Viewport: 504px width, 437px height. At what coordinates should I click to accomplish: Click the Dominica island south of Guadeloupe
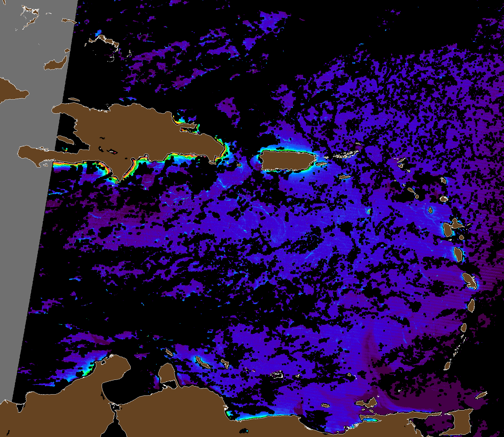tap(458, 254)
